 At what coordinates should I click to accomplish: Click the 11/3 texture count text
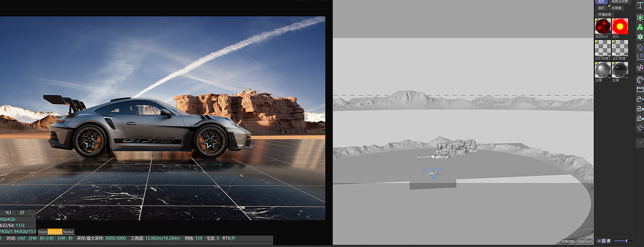point(20,225)
